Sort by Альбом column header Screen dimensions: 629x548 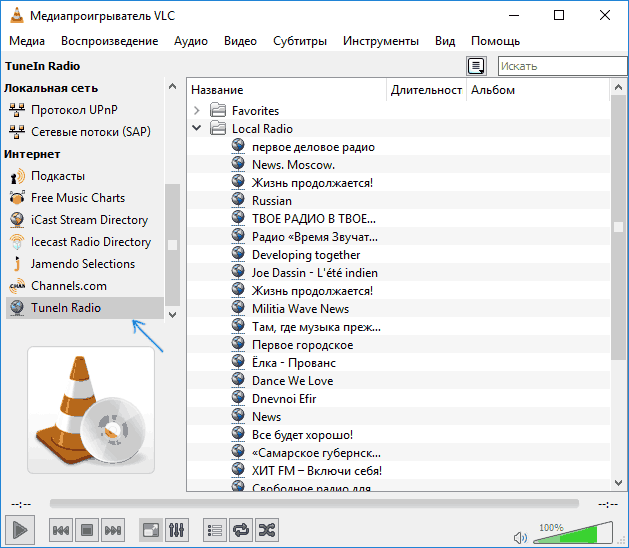tap(538, 90)
